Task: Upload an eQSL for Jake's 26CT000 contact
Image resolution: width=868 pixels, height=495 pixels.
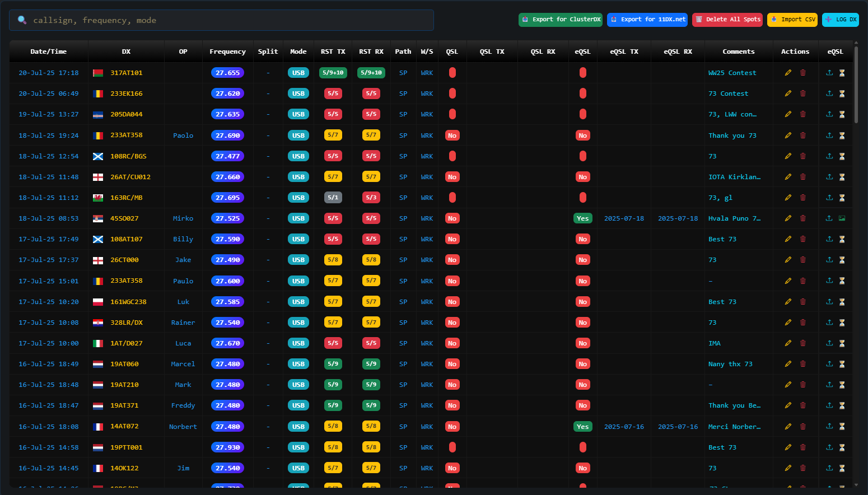Action: [829, 259]
